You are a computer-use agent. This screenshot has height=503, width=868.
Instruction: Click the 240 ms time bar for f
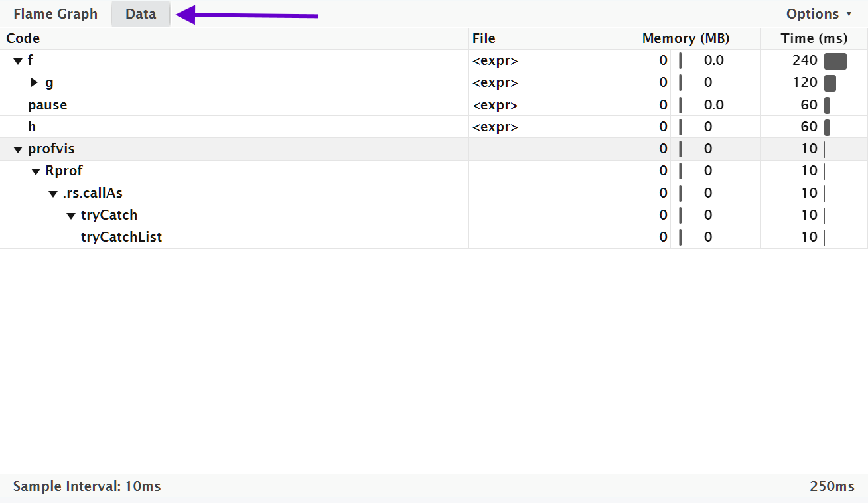[835, 61]
